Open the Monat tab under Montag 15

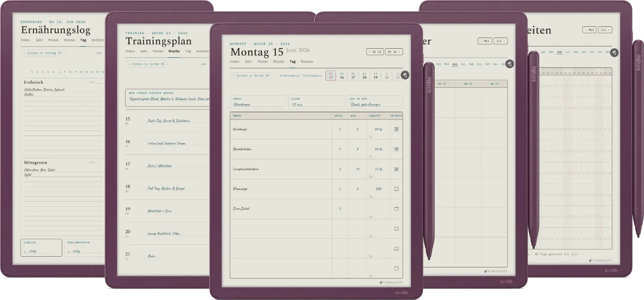[263, 62]
